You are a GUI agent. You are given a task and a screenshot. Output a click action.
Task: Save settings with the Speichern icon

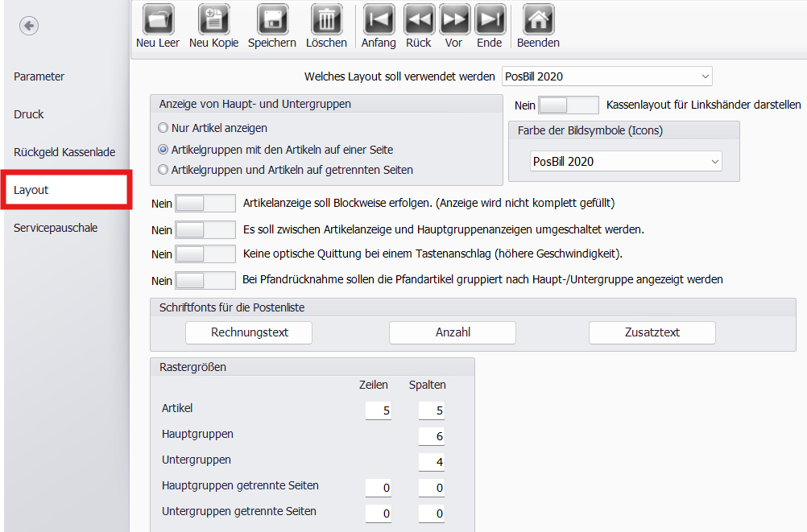(271, 19)
